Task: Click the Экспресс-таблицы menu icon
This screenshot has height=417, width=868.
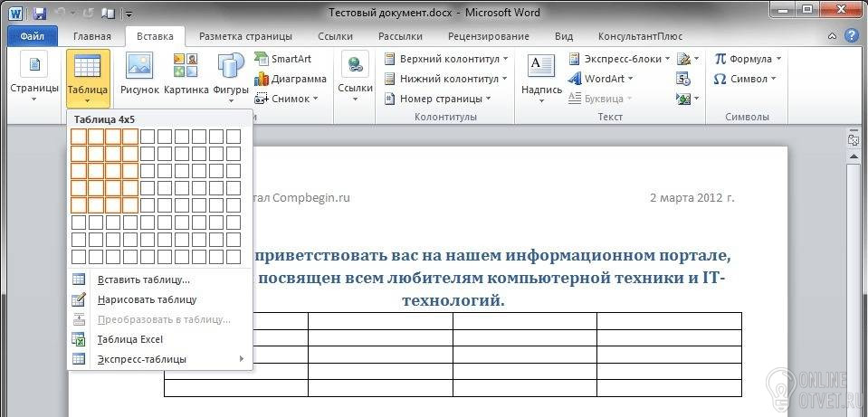Action: tap(79, 359)
